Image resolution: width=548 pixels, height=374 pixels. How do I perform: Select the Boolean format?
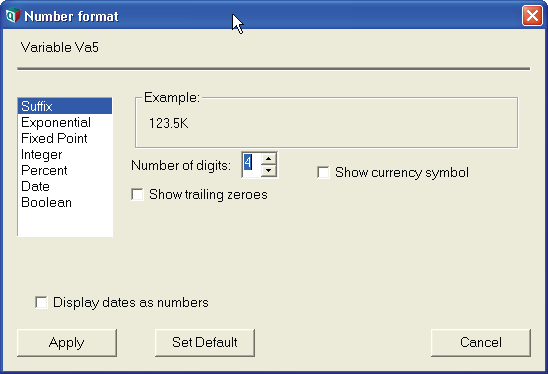[65, 202]
